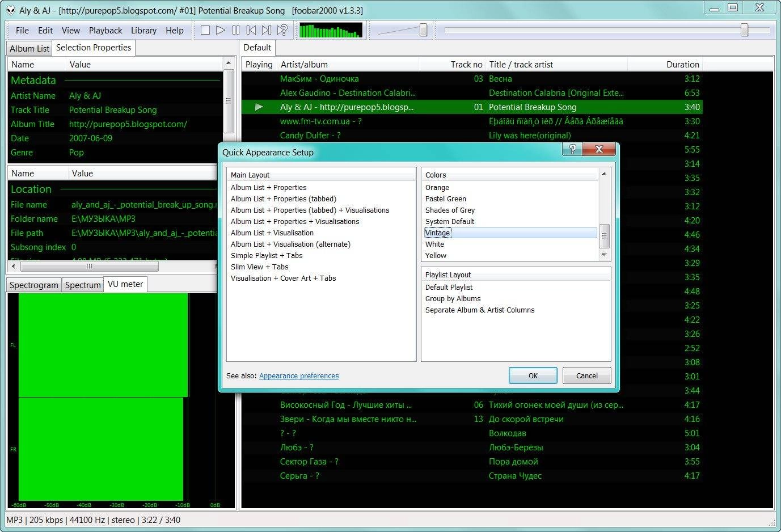The width and height of the screenshot is (781, 532).
Task: Switch to the Spectrum tab
Action: pos(83,285)
